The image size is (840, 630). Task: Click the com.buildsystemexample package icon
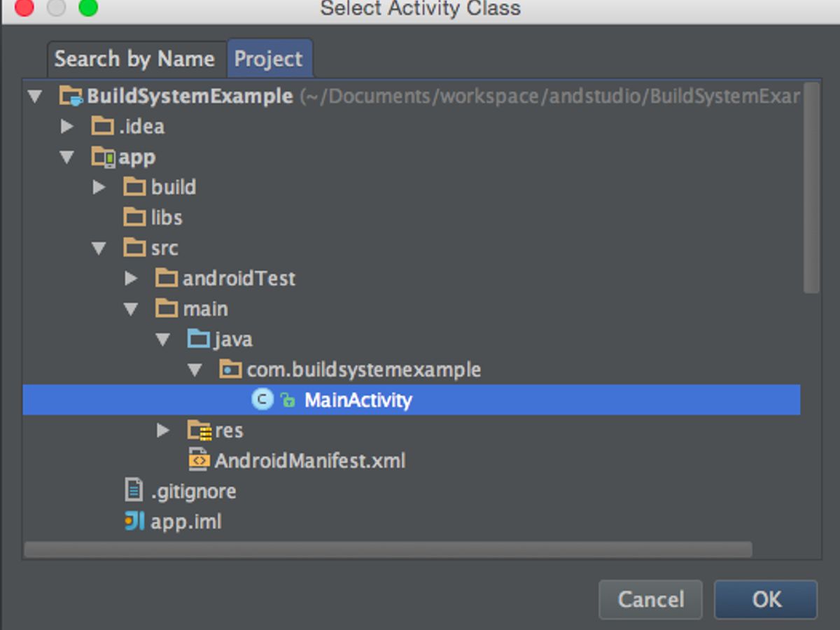(x=230, y=370)
